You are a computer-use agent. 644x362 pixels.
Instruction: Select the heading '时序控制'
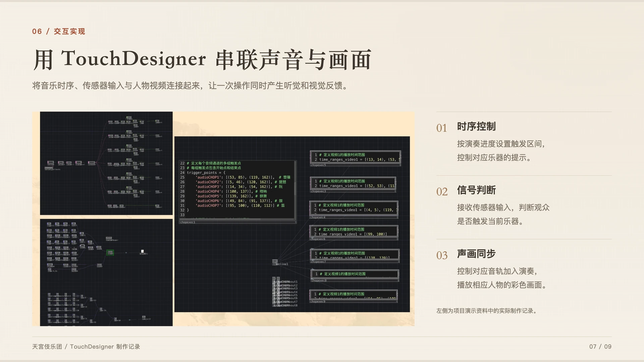click(x=476, y=127)
